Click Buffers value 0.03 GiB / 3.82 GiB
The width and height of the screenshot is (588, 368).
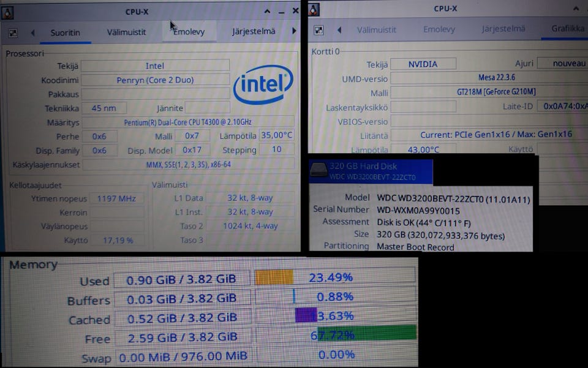pyautogui.click(x=183, y=299)
